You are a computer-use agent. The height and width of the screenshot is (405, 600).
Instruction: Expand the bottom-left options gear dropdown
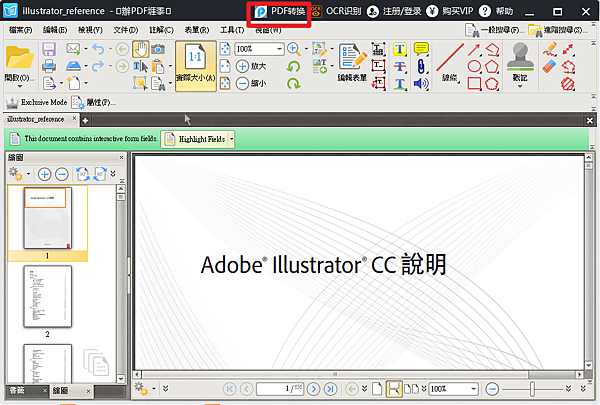(x=154, y=389)
